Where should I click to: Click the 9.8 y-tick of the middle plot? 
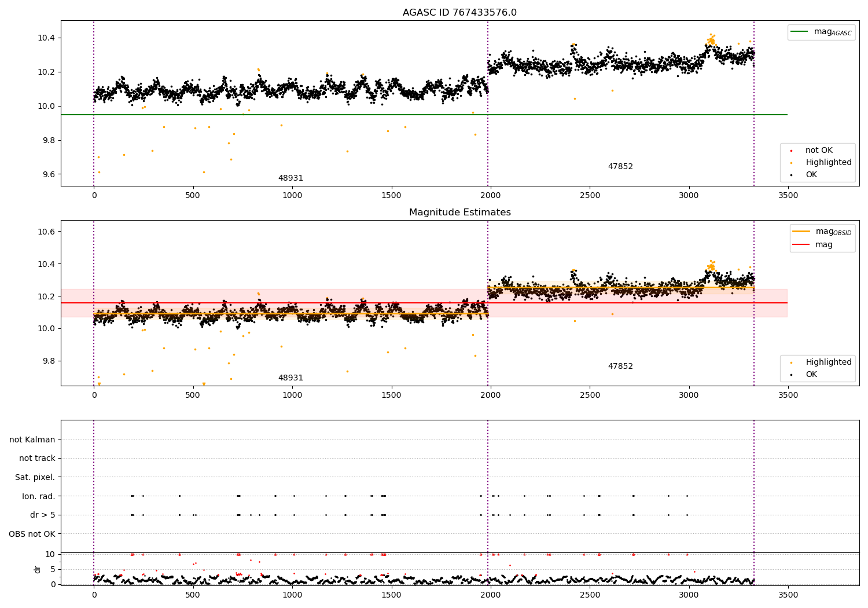pos(49,361)
